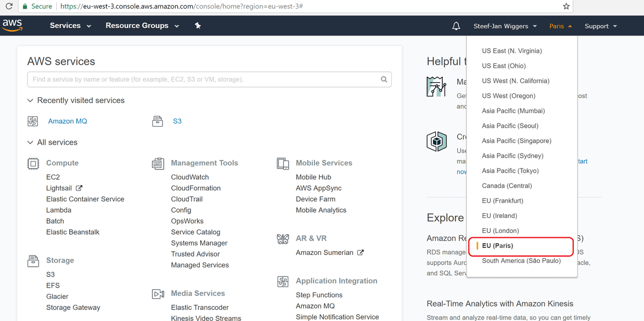Screen dimensions: 644x321
Task: Open the Systems Manager service
Action: [x=199, y=243]
